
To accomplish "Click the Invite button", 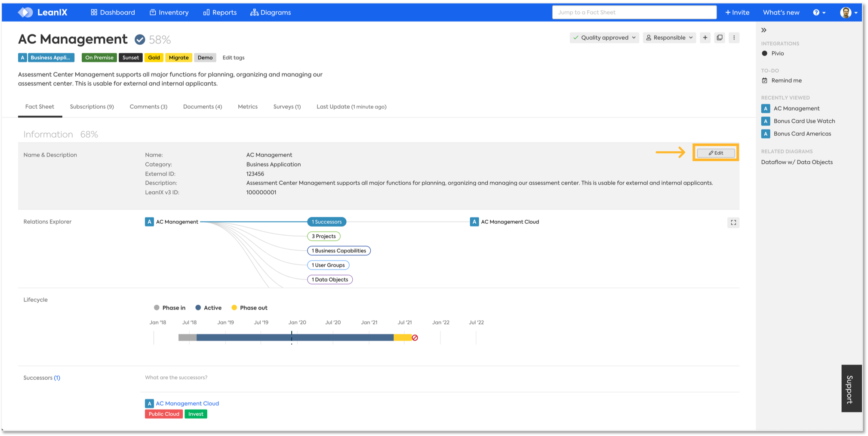I will (737, 12).
